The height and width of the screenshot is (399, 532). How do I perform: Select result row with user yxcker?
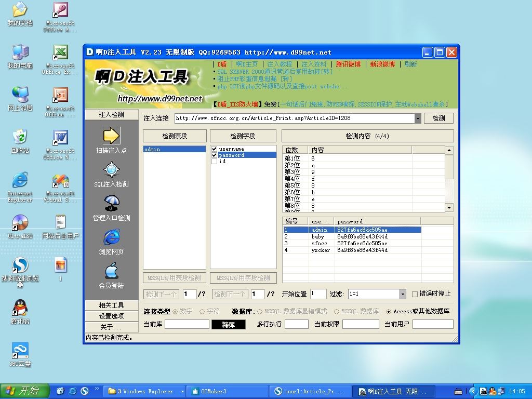352,250
